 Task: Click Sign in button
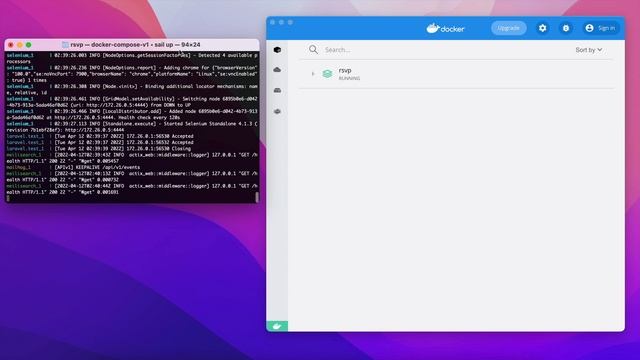(601, 28)
